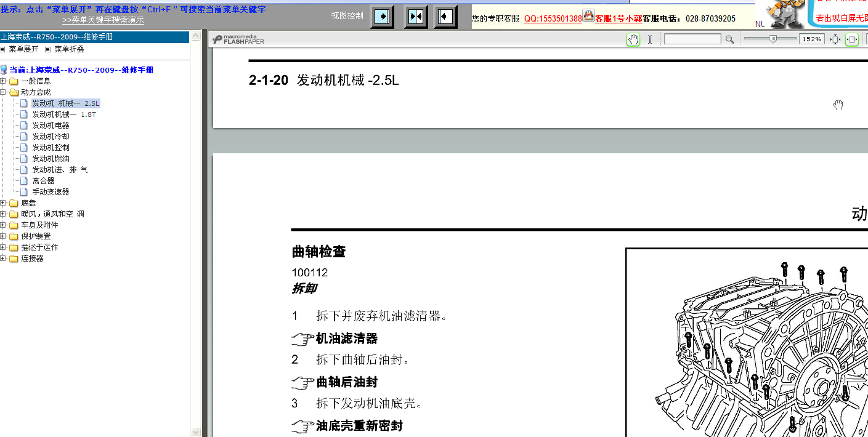
Task: Click the zoom slider handle
Action: point(773,39)
